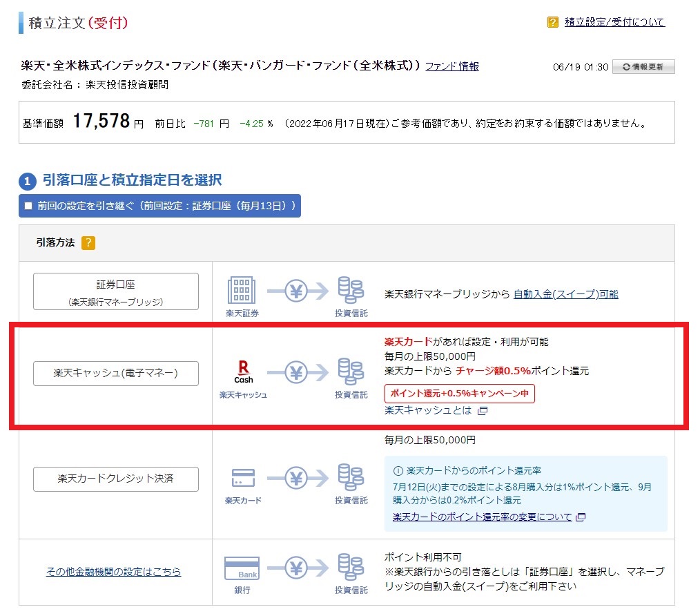Click the question mark icon beside 積立設定/受付について
The width and height of the screenshot is (700, 616).
(x=552, y=22)
